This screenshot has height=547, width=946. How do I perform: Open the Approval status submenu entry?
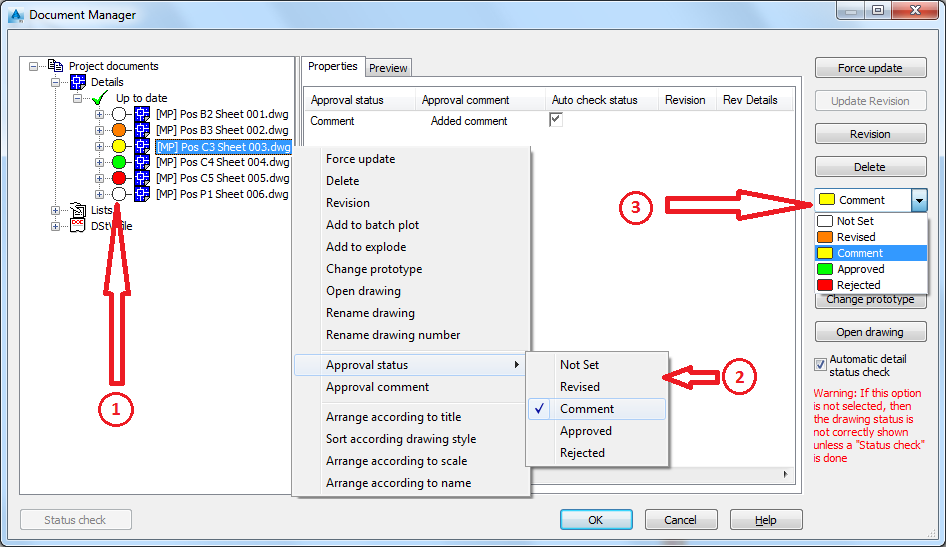[410, 365]
